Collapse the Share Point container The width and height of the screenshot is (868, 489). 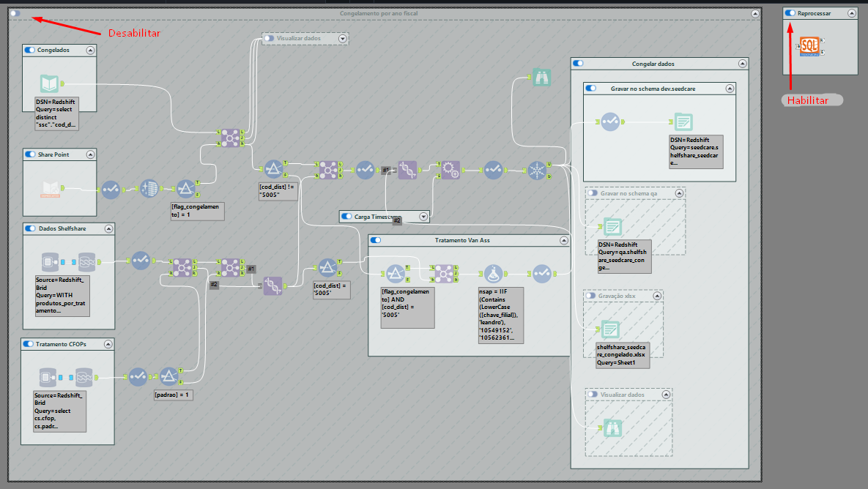point(90,155)
